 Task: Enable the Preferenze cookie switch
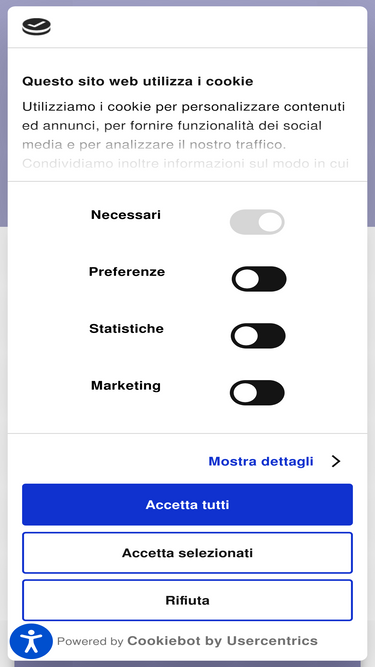(259, 279)
